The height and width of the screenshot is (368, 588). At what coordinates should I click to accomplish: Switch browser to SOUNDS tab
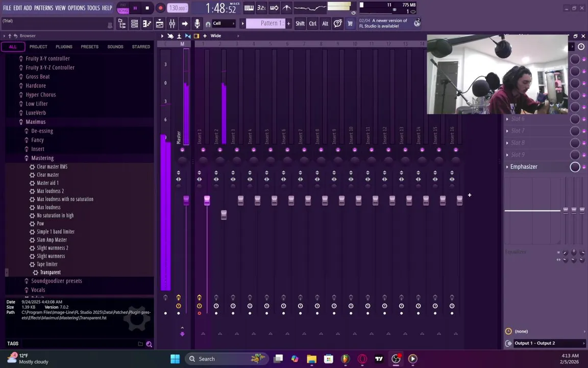(x=115, y=47)
